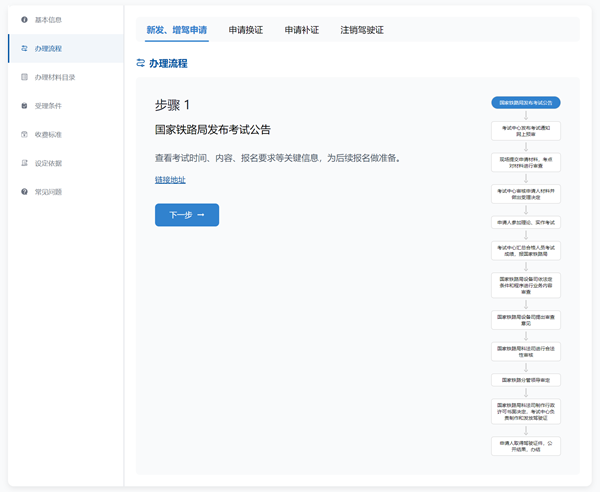The height and width of the screenshot is (492, 600).
Task: Click the 基本信息 info icon in sidebar
Action: (x=24, y=19)
